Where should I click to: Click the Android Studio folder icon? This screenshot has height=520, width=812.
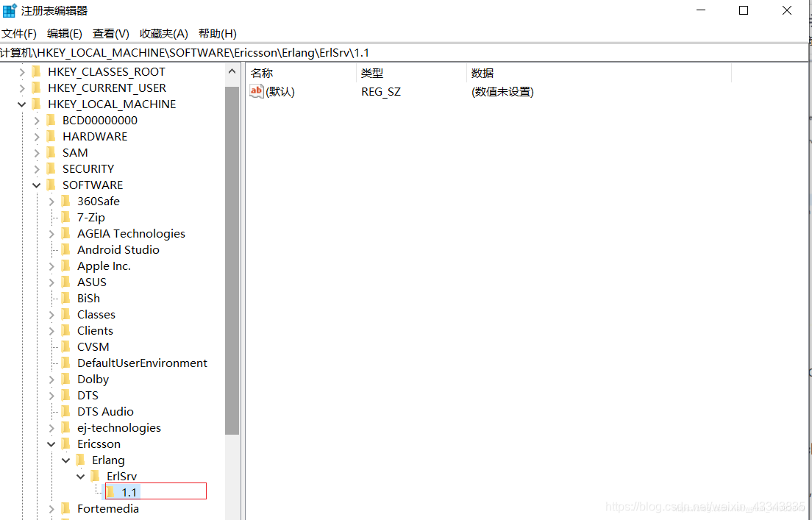(x=65, y=249)
